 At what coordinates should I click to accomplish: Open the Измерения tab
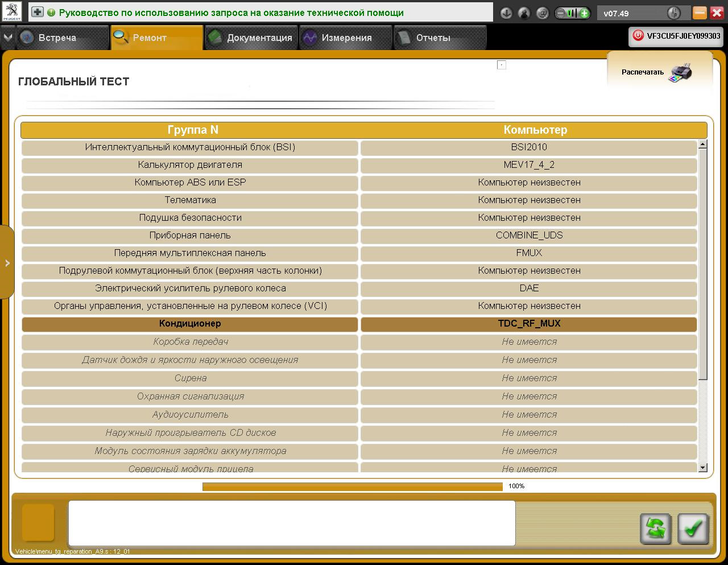point(346,38)
